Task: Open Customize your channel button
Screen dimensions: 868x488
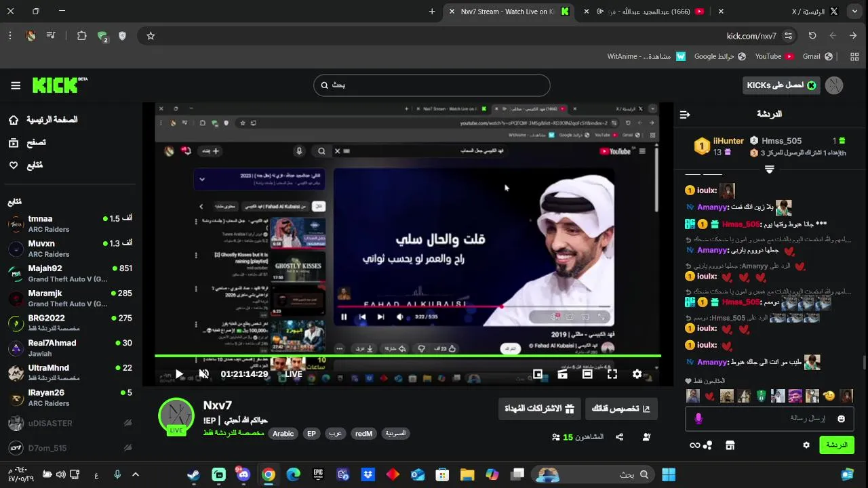Action: [x=621, y=409]
